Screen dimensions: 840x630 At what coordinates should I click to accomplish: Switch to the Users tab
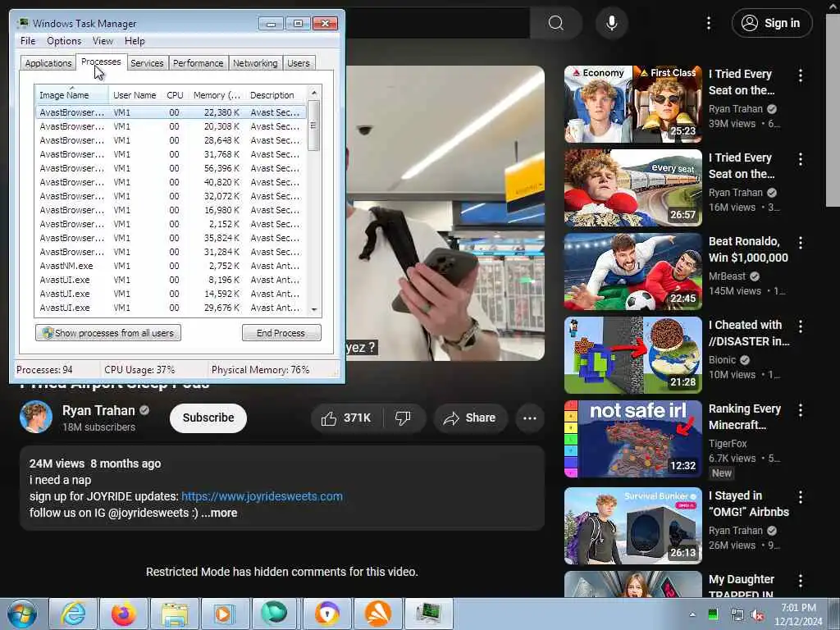click(x=299, y=63)
